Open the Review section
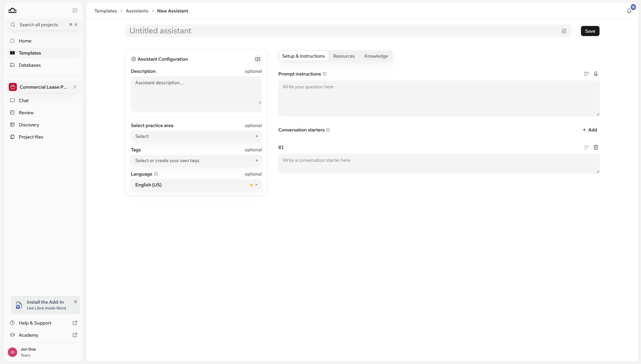Screen dimensions: 641x364 pos(44,113)
